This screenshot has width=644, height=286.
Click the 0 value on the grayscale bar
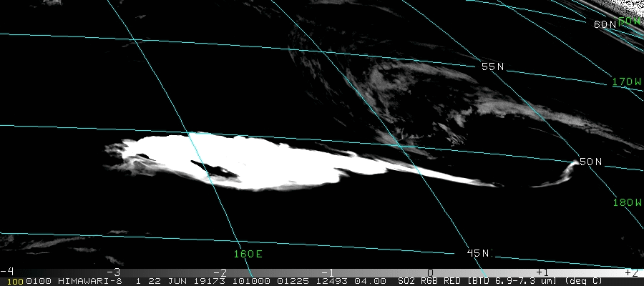(x=430, y=272)
